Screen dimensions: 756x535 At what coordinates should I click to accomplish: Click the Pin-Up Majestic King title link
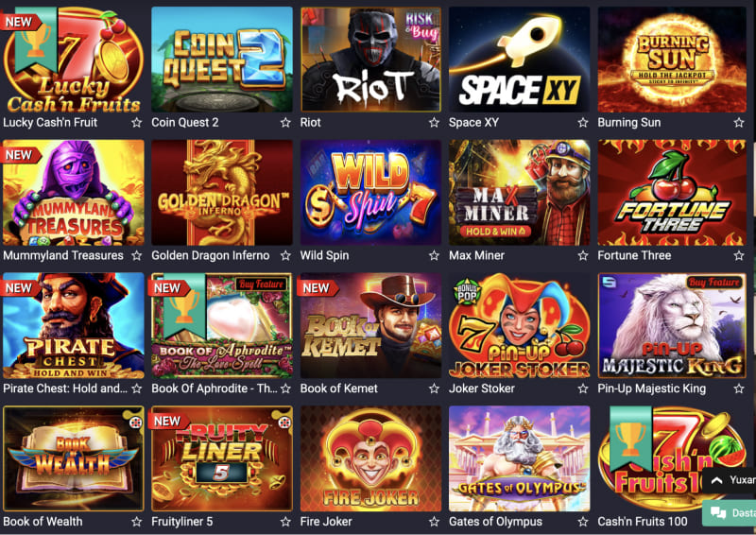click(x=651, y=388)
